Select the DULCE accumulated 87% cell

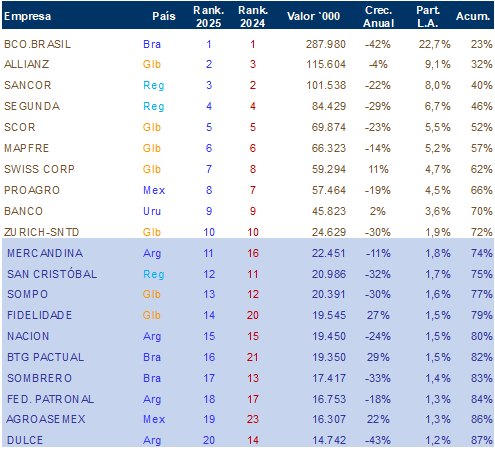pos(482,440)
